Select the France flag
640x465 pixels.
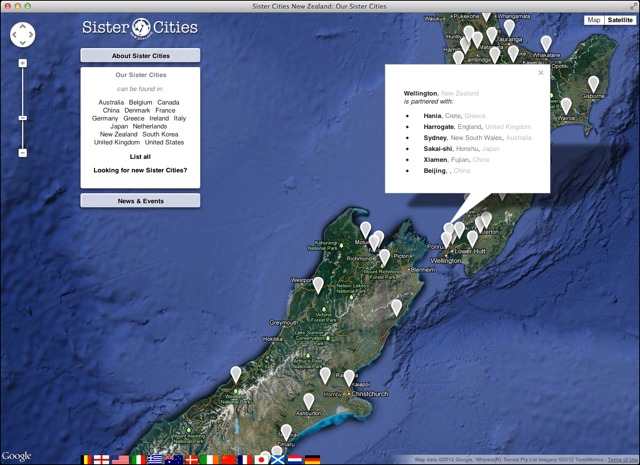245,460
